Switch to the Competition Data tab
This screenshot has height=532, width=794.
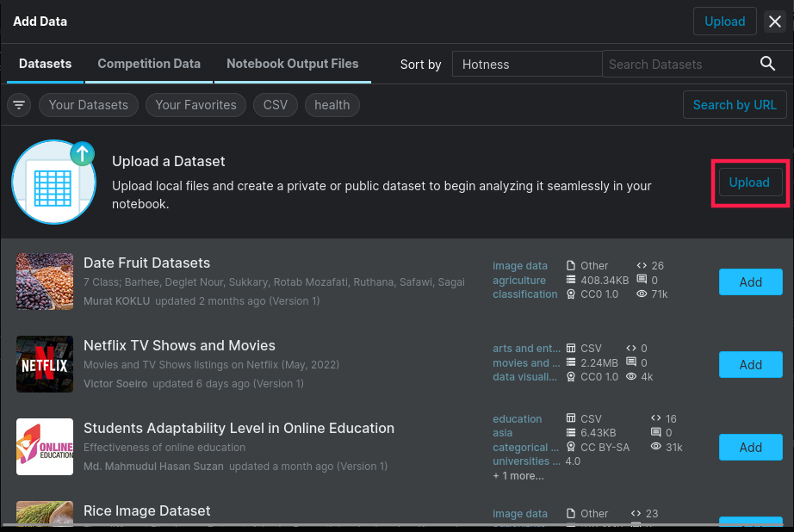pyautogui.click(x=149, y=64)
